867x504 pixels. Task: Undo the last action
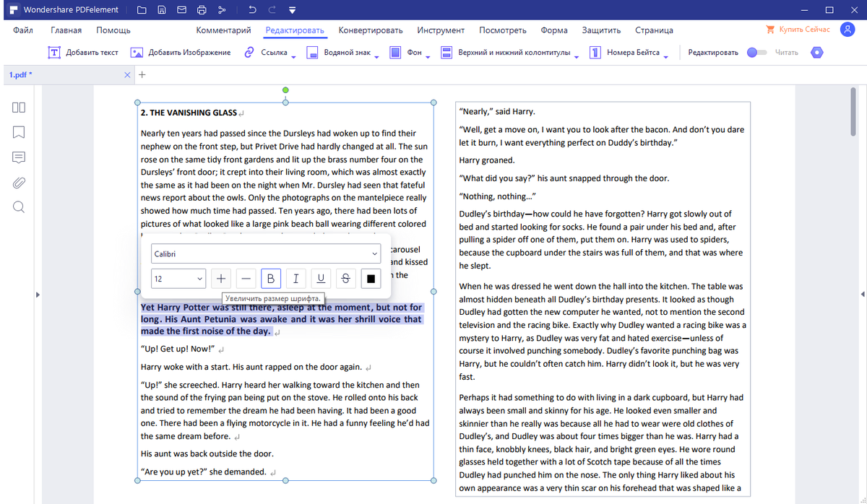251,10
